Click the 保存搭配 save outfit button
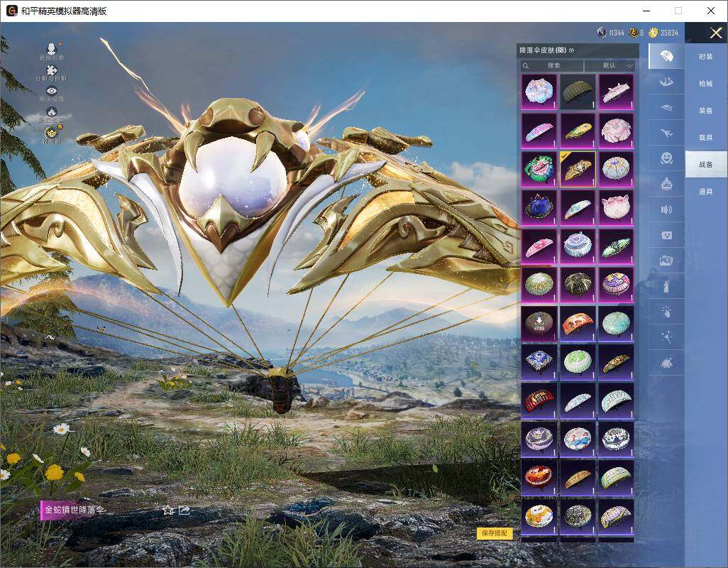The image size is (728, 568). tap(495, 533)
